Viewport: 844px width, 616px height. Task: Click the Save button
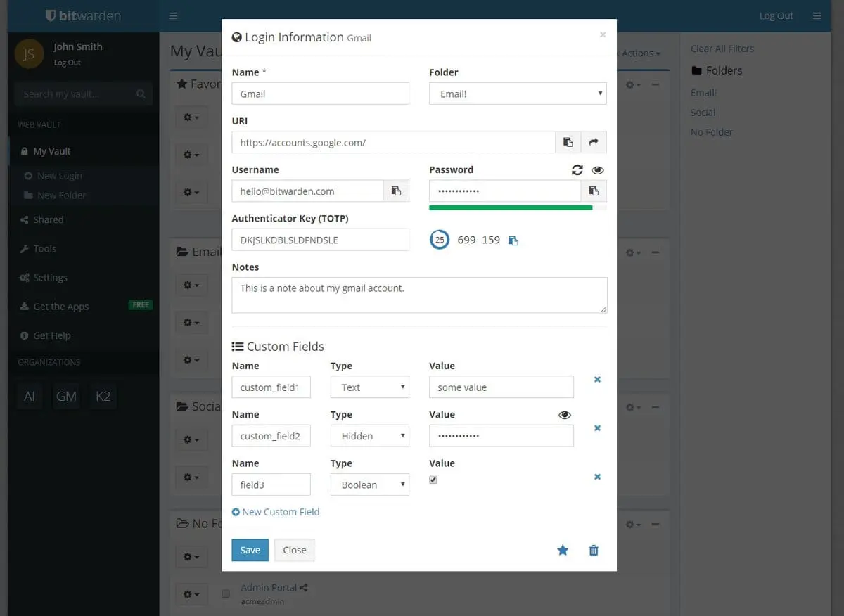(250, 551)
